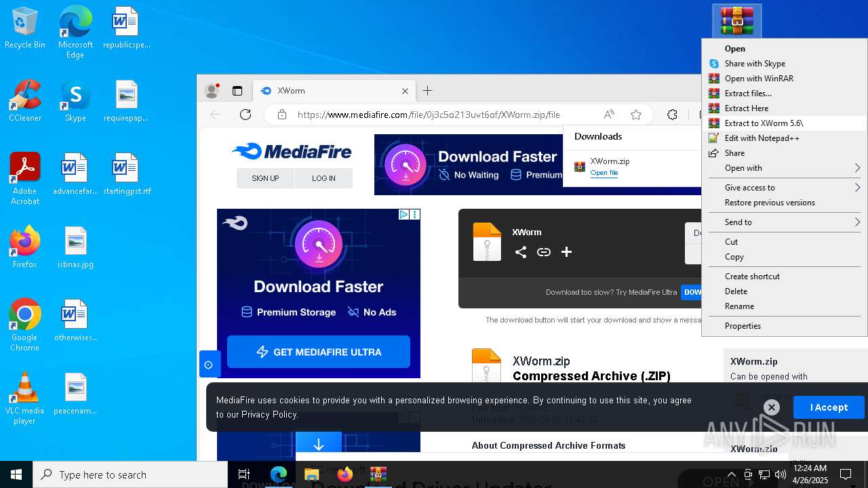Expand the Give access to submenu
The width and height of the screenshot is (868, 488).
(785, 188)
